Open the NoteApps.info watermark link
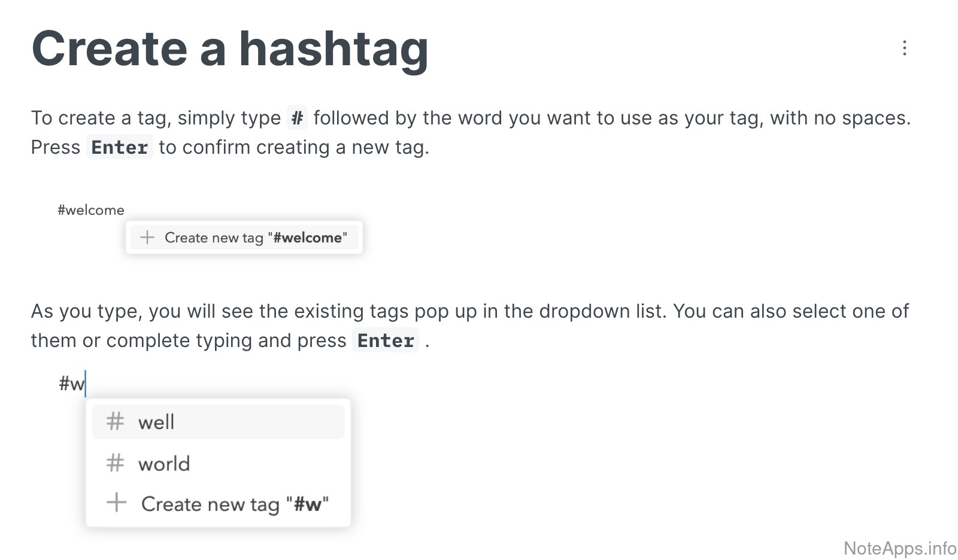Image resolution: width=958 pixels, height=560 pixels. click(x=899, y=547)
